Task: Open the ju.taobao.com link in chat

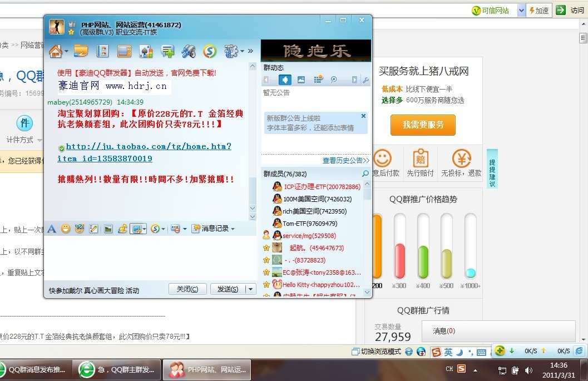Action: tap(145, 152)
